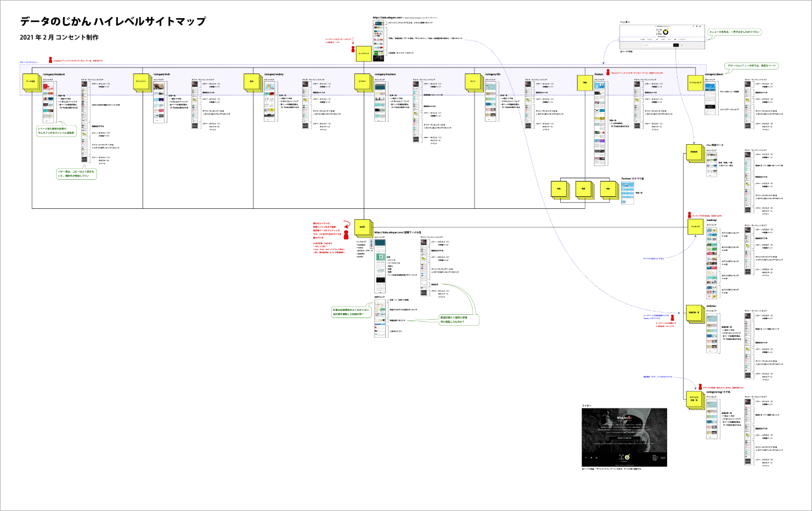Select the yellow note for /feature
The height and width of the screenshot is (511, 812).
[585, 82]
